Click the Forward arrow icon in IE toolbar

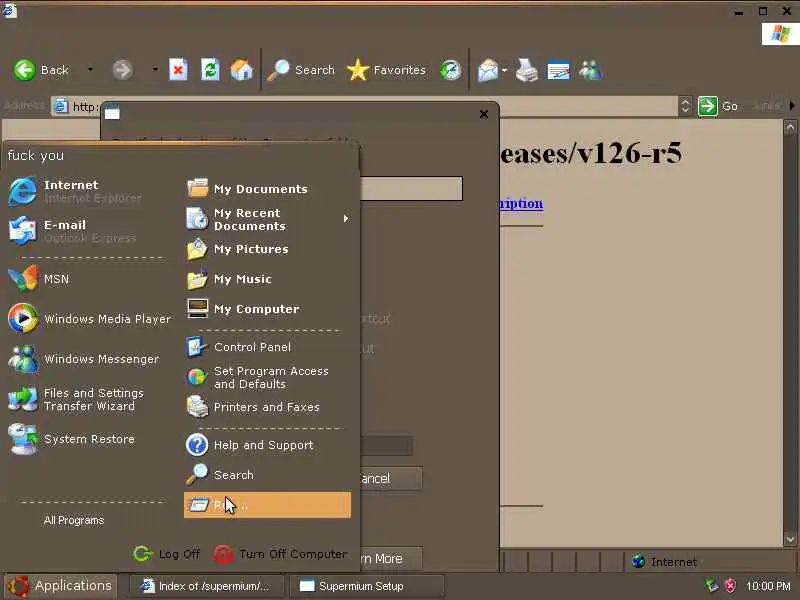pos(122,70)
